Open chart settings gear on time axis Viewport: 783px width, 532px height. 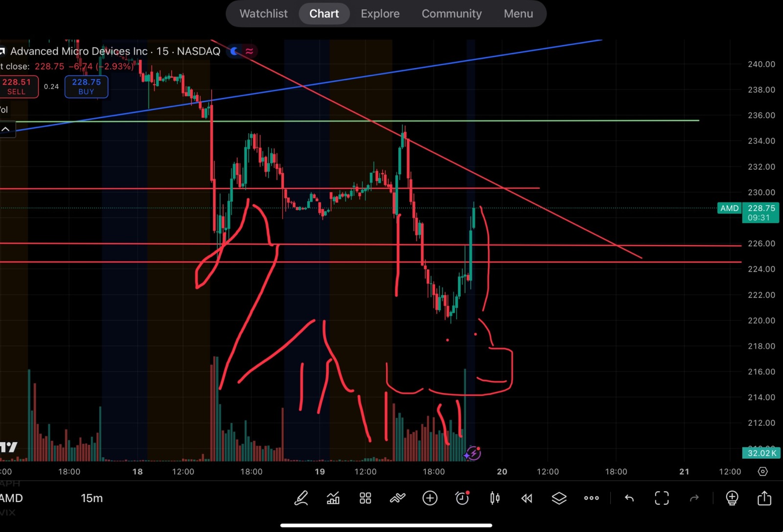(762, 471)
